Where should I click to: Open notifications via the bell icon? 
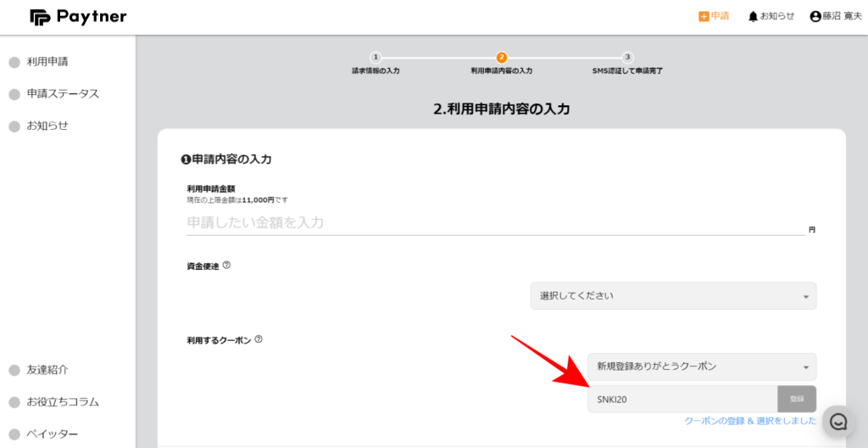click(753, 17)
